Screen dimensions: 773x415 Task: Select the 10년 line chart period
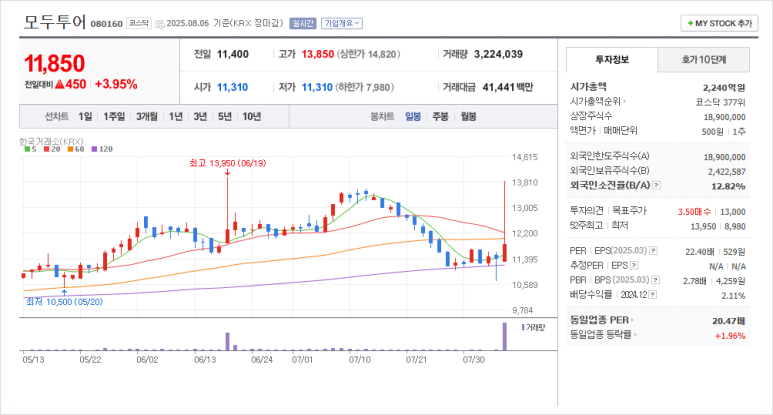tap(251, 117)
